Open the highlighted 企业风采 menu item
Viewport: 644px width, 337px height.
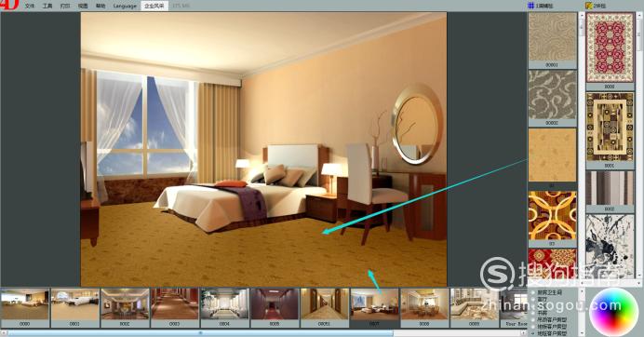(x=154, y=6)
